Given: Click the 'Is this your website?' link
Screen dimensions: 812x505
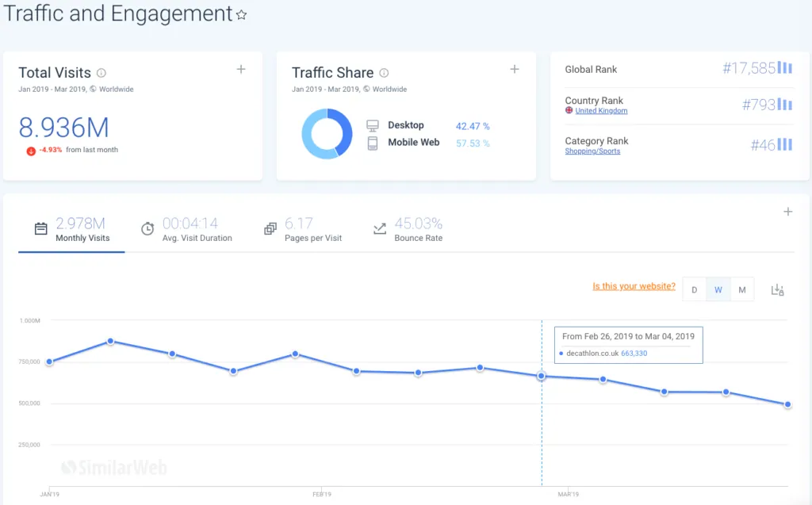Looking at the screenshot, I should 634,286.
